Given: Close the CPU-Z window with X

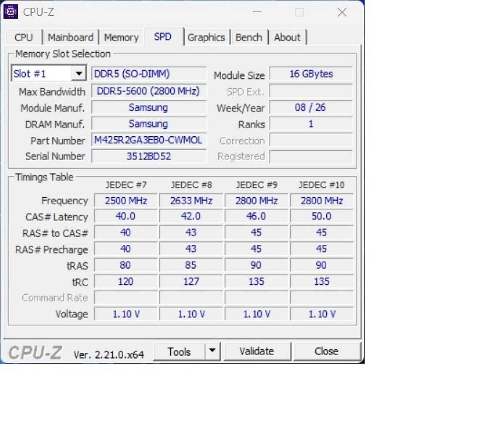Looking at the screenshot, I should pos(342,13).
